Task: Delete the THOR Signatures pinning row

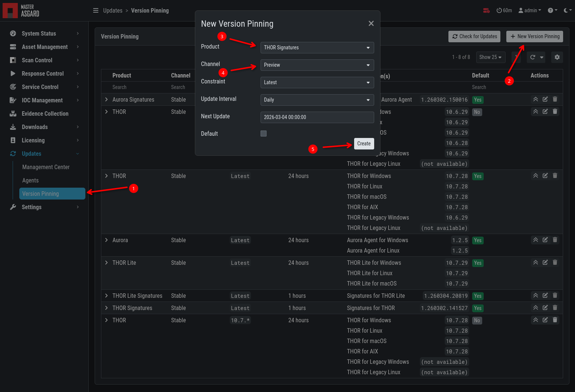Action: click(555, 307)
